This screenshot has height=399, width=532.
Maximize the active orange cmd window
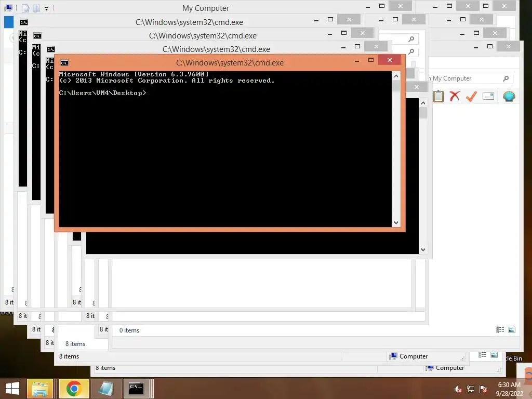371,60
